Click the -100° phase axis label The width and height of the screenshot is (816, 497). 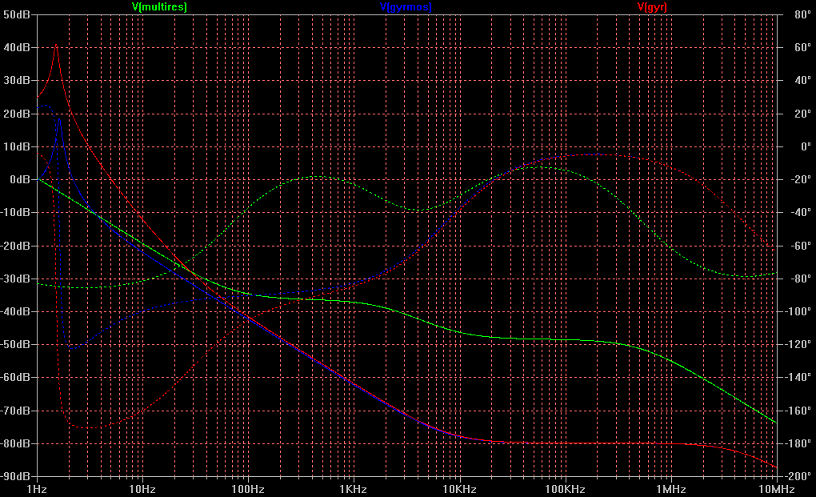click(x=798, y=311)
